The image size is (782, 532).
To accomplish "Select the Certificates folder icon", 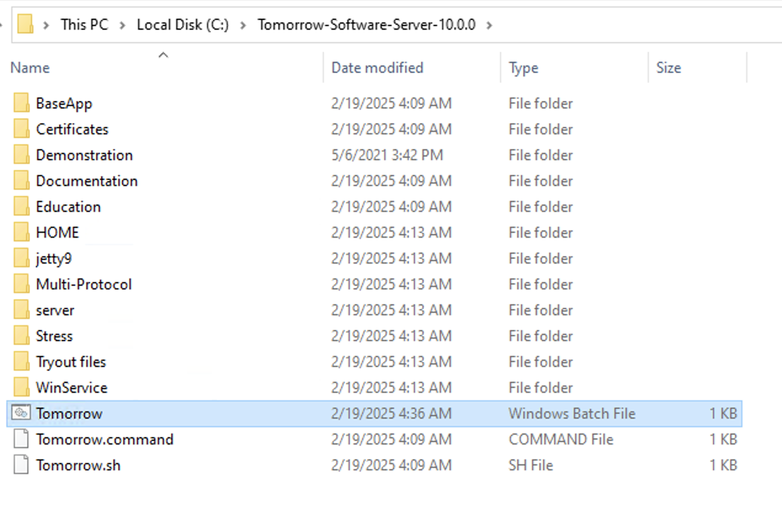I will coord(21,129).
